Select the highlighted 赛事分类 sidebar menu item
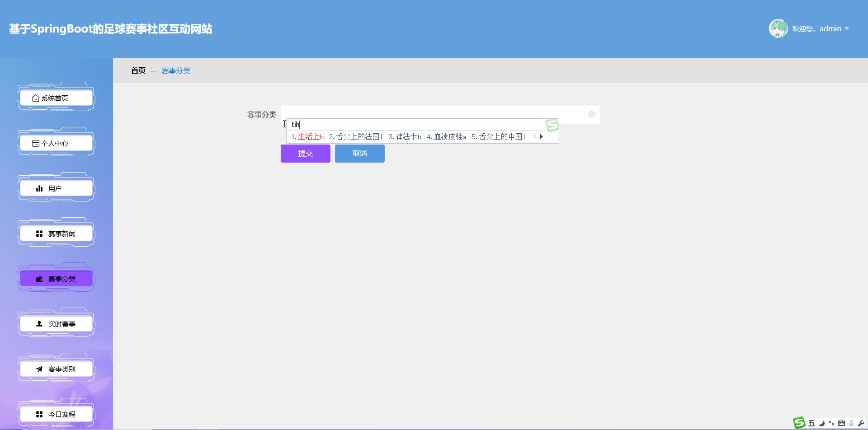 click(56, 278)
